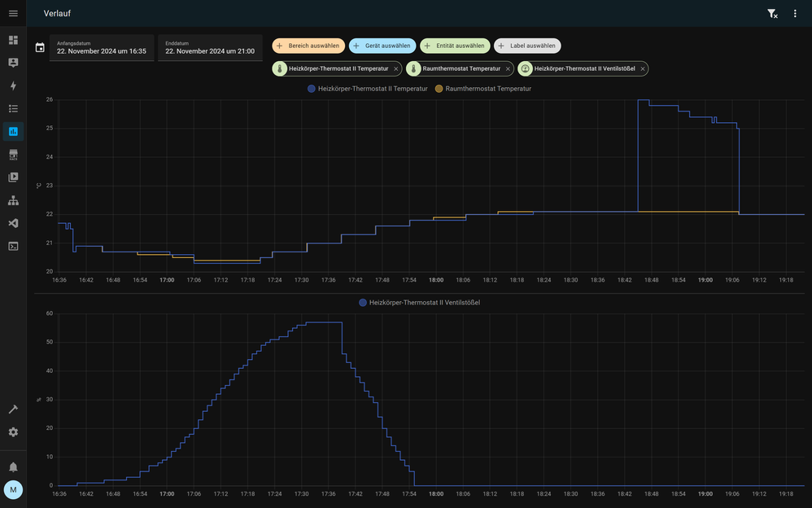812x508 pixels.
Task: Open the three-dot overflow menu
Action: 795,13
